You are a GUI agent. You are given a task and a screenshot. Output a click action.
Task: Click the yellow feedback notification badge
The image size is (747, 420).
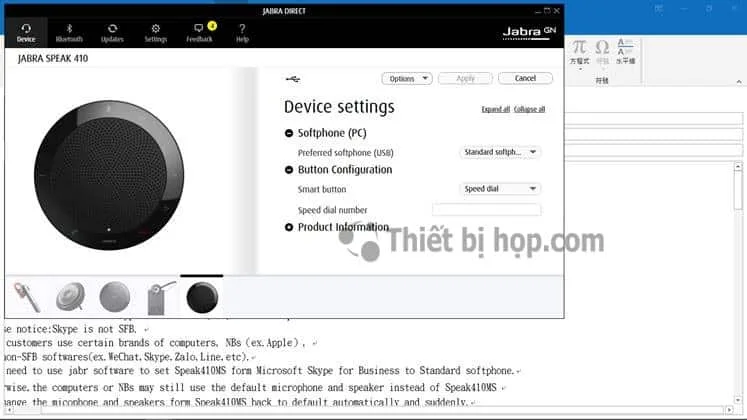(212, 26)
